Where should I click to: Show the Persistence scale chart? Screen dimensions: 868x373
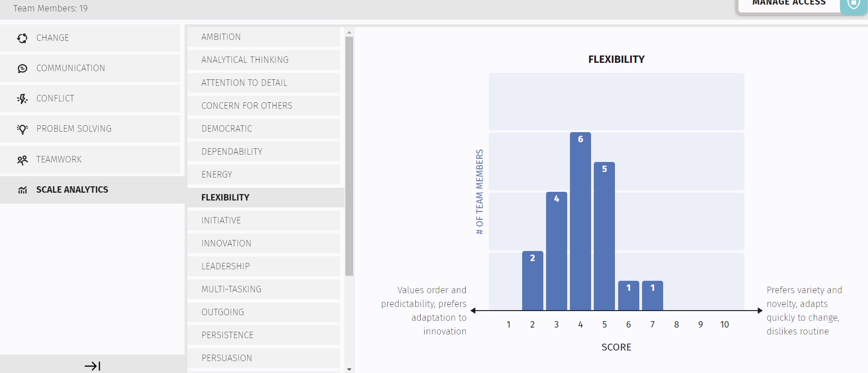tap(263, 335)
